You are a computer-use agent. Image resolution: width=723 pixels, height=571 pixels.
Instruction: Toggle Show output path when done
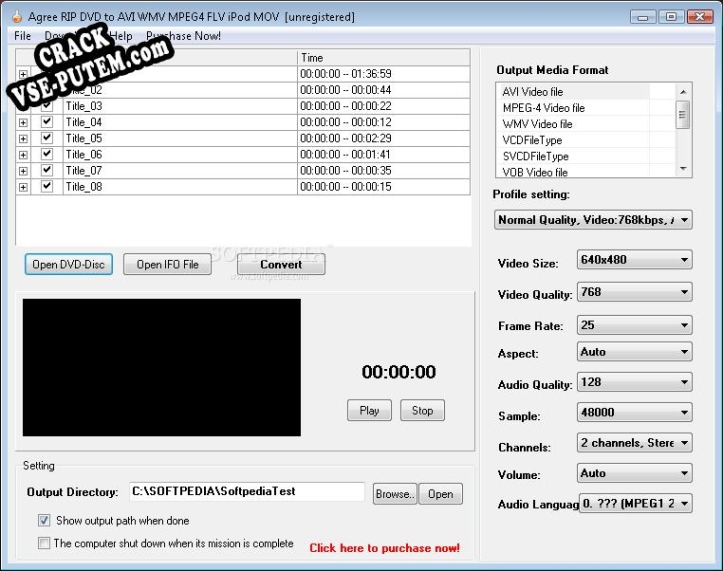pos(44,521)
